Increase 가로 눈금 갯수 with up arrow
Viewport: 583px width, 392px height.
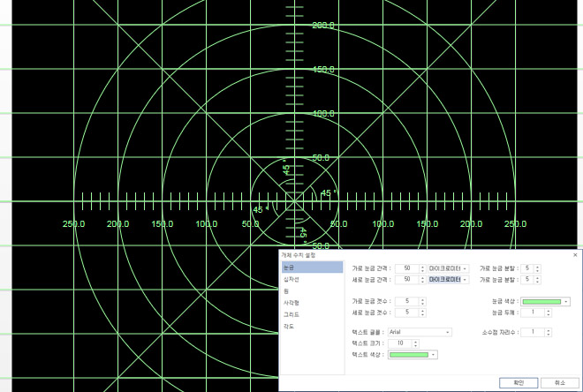(422, 299)
